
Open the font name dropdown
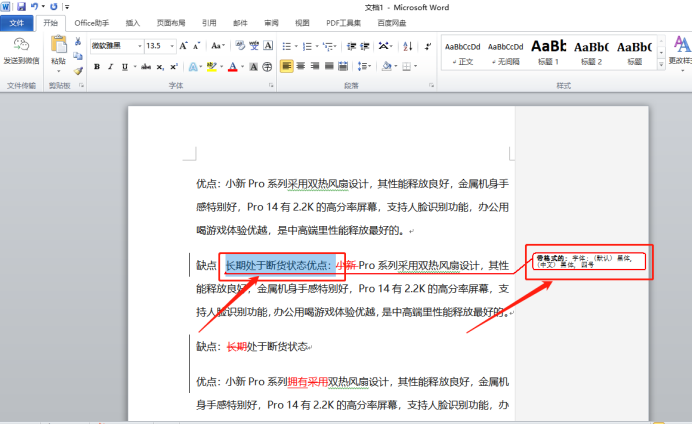click(139, 46)
